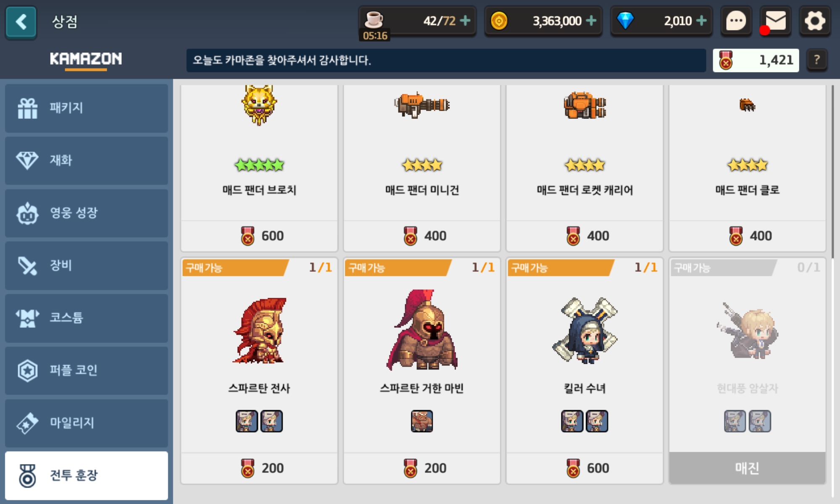This screenshot has width=840, height=504.
Task: Click the sold out 매진 button
Action: 747,468
